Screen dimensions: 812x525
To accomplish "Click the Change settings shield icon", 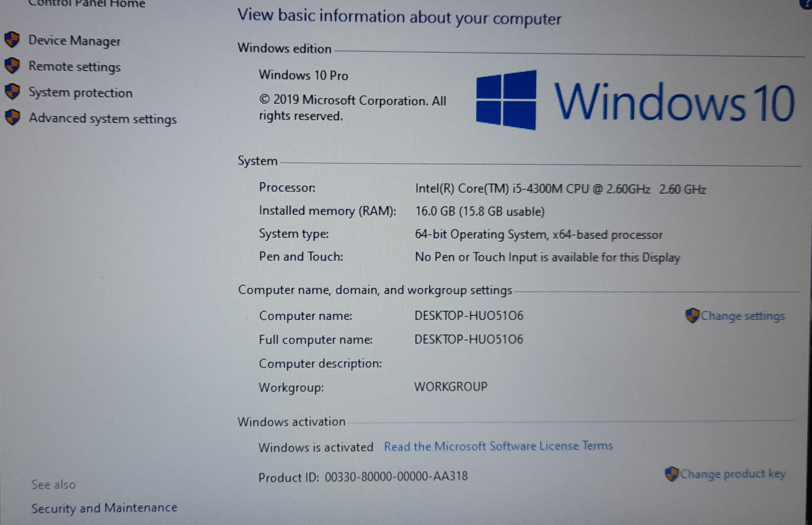I will point(692,315).
